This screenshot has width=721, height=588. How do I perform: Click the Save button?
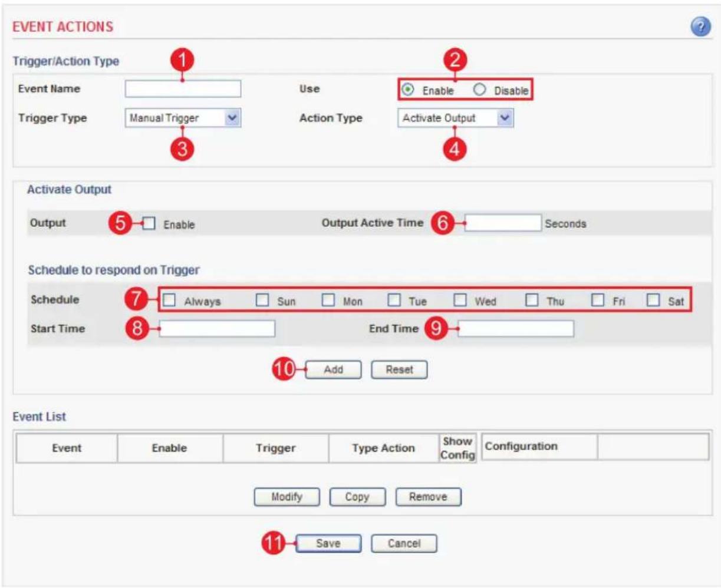pos(328,543)
